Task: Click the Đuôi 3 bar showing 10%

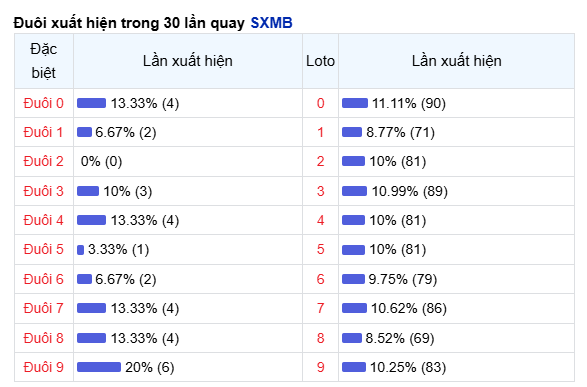Action: (88, 191)
